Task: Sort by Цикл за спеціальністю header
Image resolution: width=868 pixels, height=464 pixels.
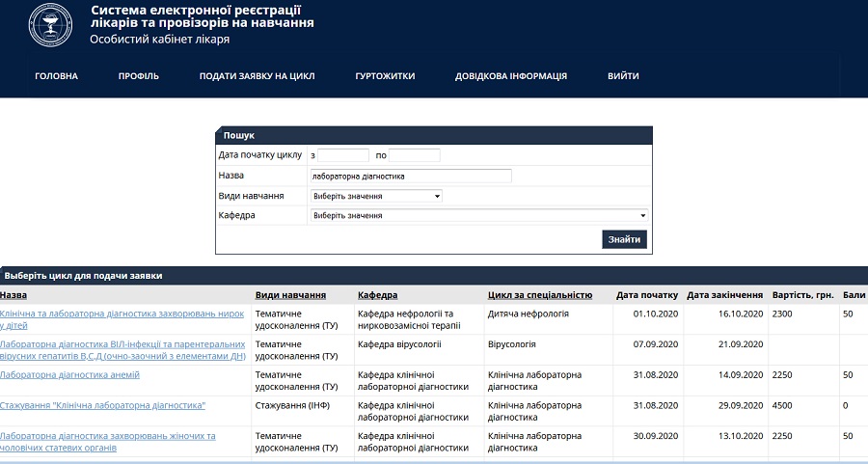Action: tap(540, 295)
